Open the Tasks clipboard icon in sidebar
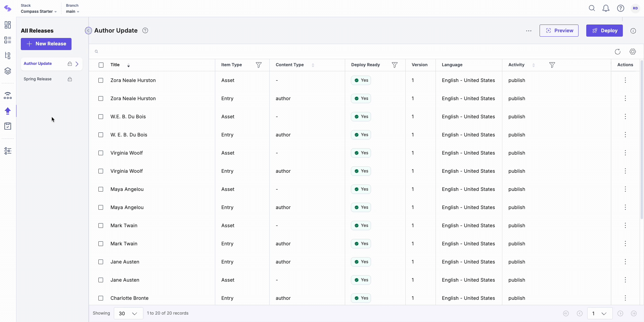The height and width of the screenshot is (322, 644). pos(8,126)
